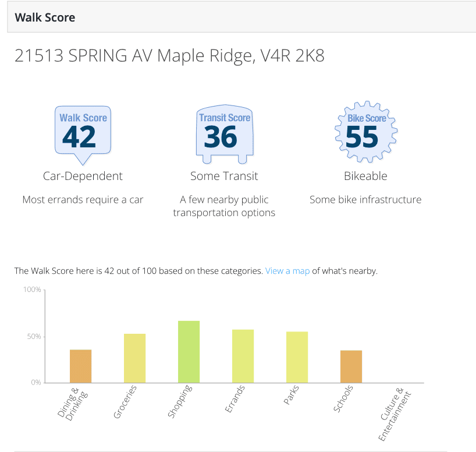
Task: Click the 21513 SPRING AV address heading
Action: [169, 55]
